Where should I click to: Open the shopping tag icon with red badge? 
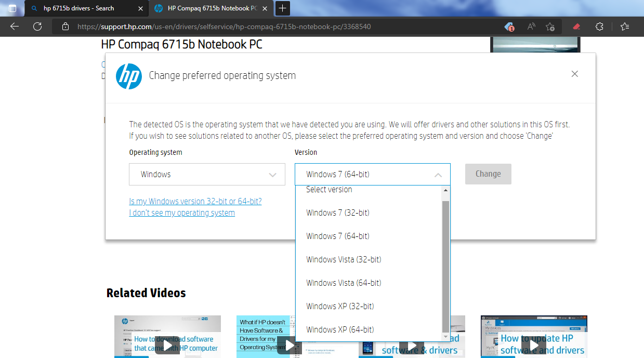tap(509, 26)
